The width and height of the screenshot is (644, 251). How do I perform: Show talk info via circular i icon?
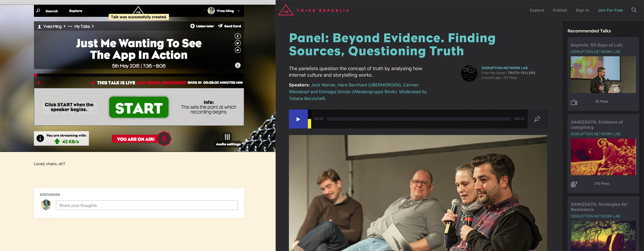tap(237, 65)
